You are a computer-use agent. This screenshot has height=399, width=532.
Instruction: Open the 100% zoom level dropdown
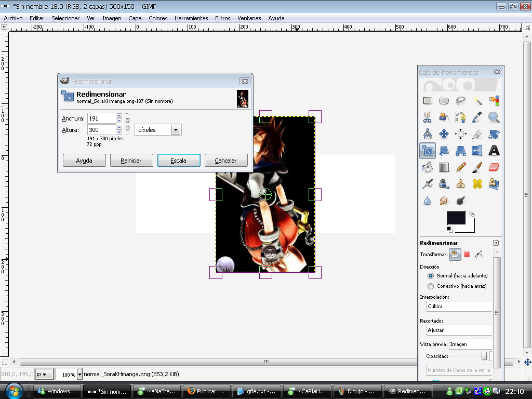[79, 374]
